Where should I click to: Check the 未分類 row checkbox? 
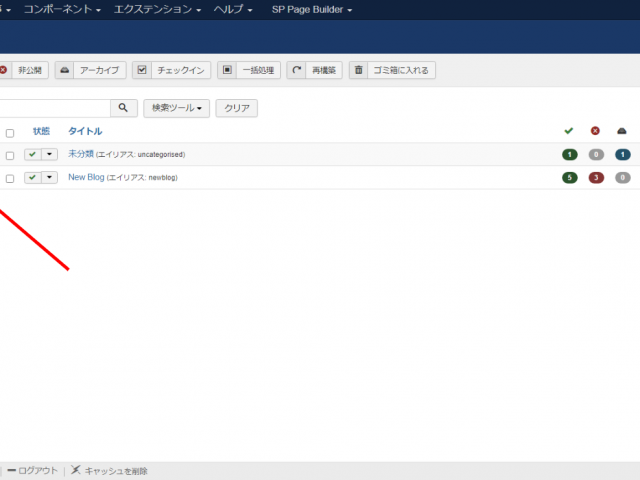click(10, 156)
